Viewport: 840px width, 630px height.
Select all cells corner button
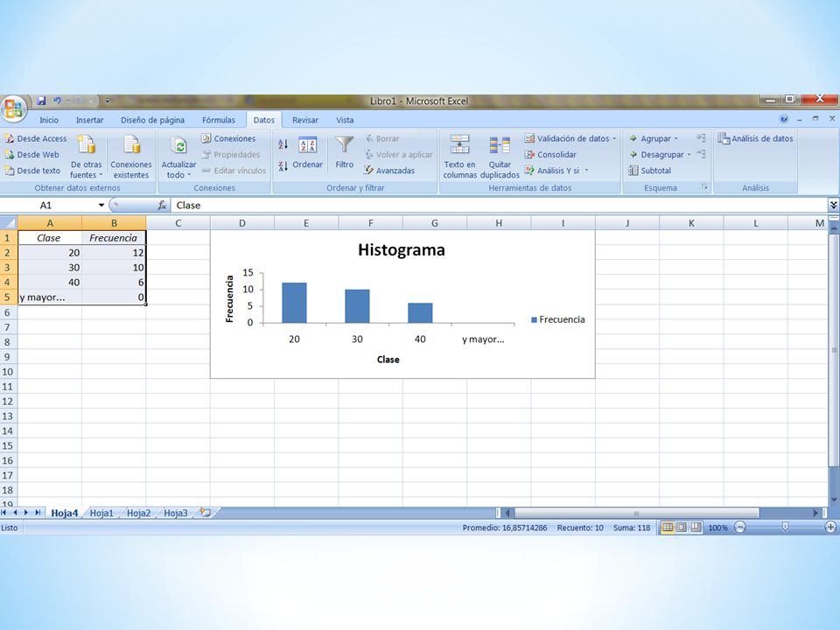tap(9, 223)
